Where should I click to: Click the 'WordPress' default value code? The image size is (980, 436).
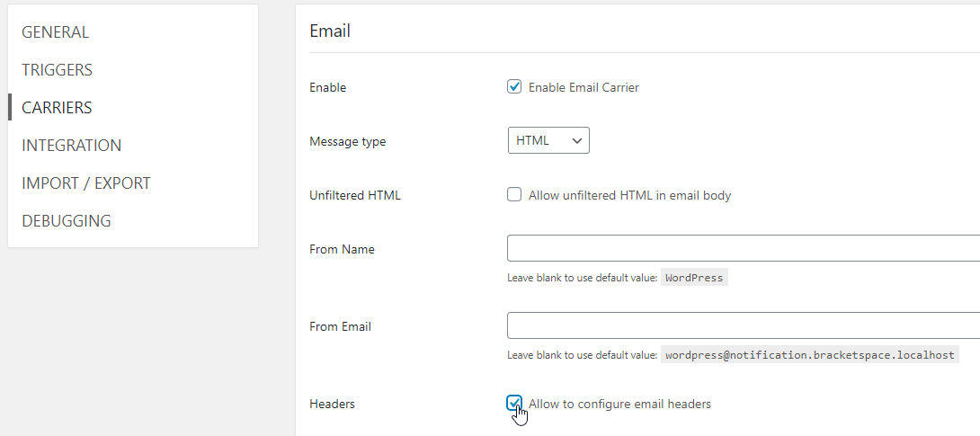click(693, 278)
